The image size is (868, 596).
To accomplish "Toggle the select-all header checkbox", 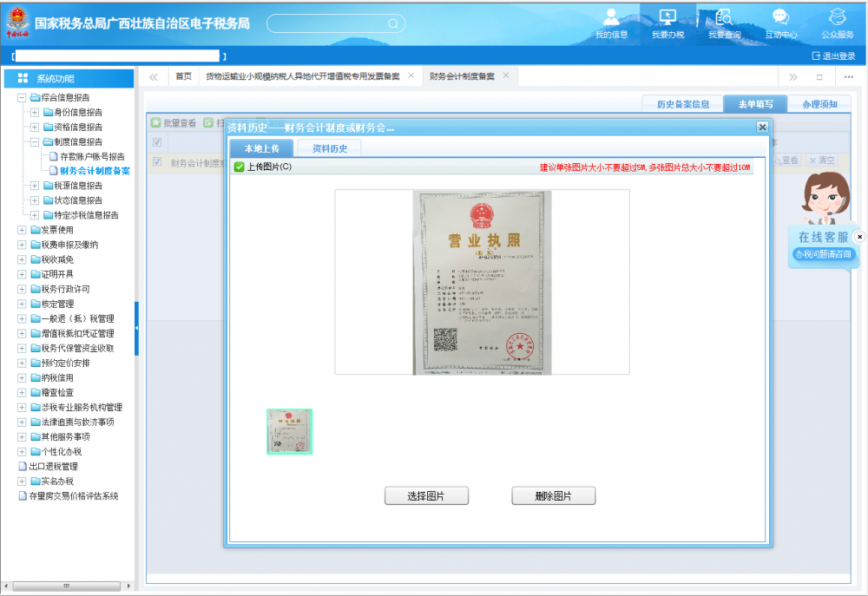I will (157, 142).
